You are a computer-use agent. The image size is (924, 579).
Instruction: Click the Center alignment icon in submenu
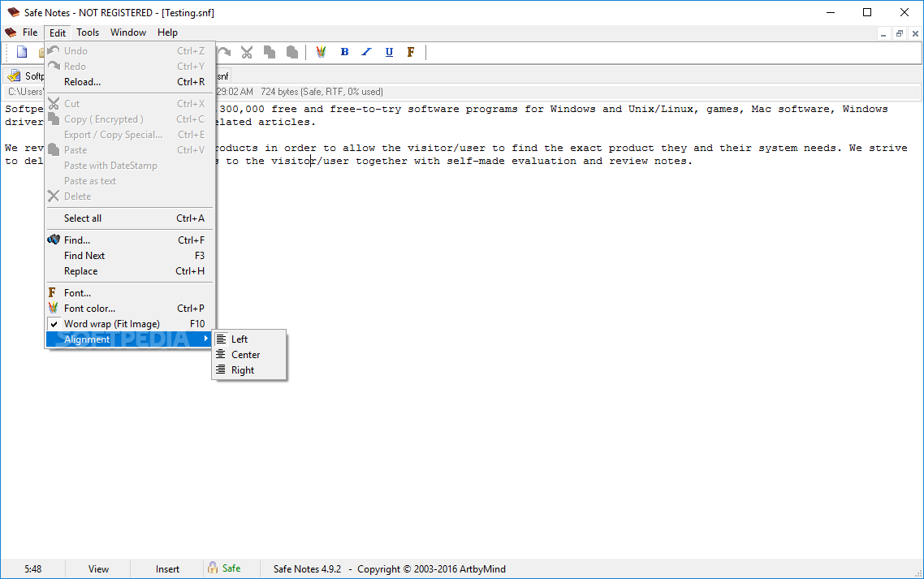pos(221,354)
